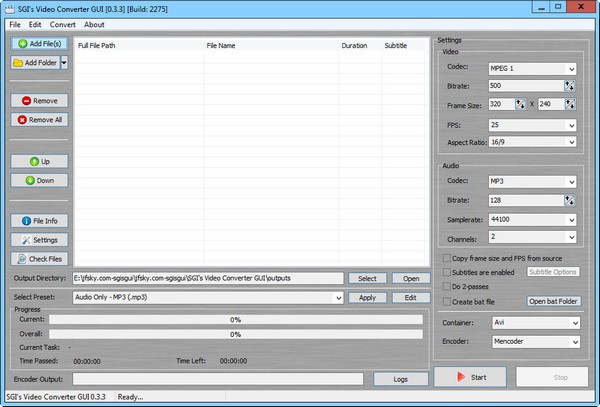Adjust the frame height 240 spinner
The image size is (600, 407).
(570, 104)
